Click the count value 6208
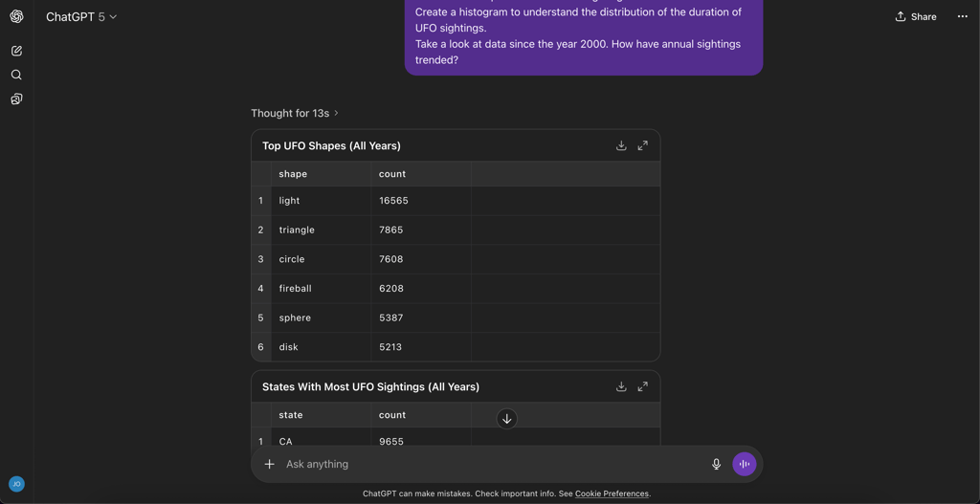Image resolution: width=980 pixels, height=504 pixels. click(391, 289)
